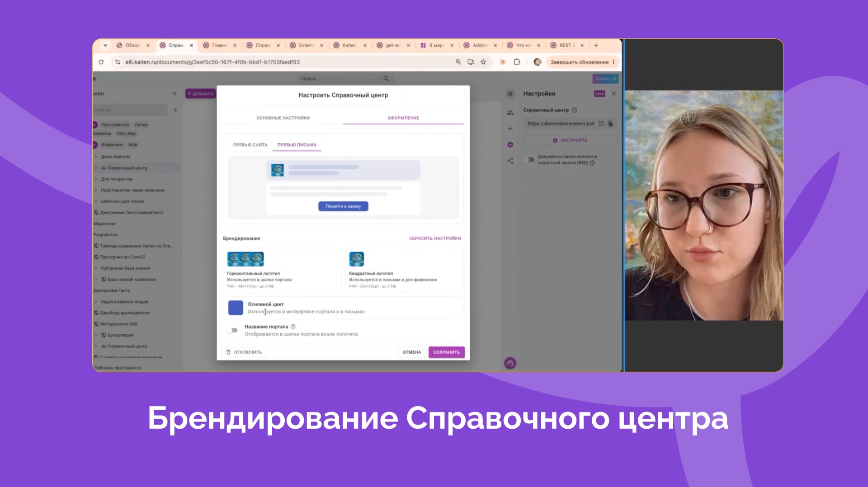Image resolution: width=868 pixels, height=487 pixels.
Task: Expand Пространства через нейронки folder
Action: [96, 190]
